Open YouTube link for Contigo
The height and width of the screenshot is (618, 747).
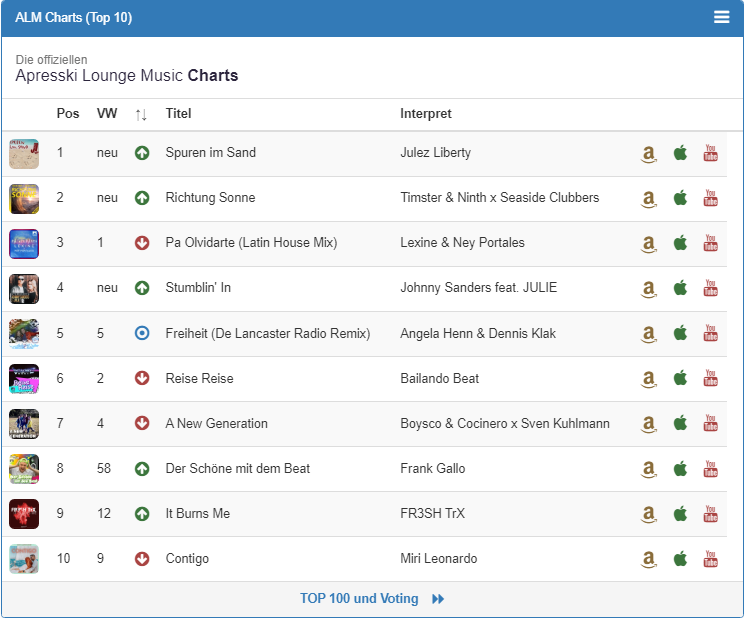click(x=710, y=558)
